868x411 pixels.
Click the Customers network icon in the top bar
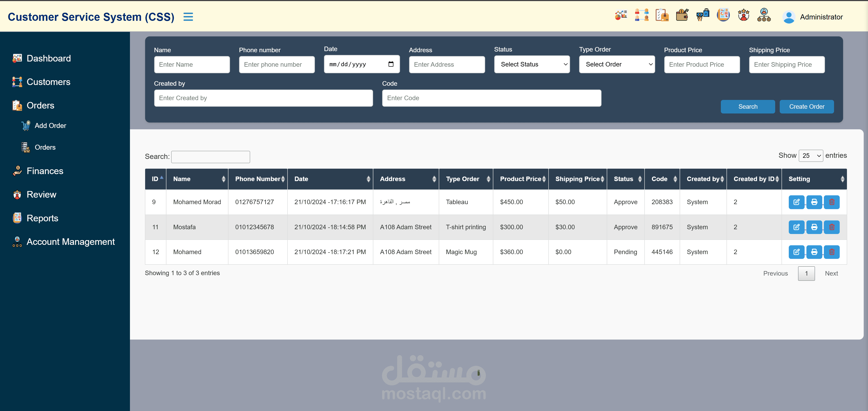coord(642,15)
